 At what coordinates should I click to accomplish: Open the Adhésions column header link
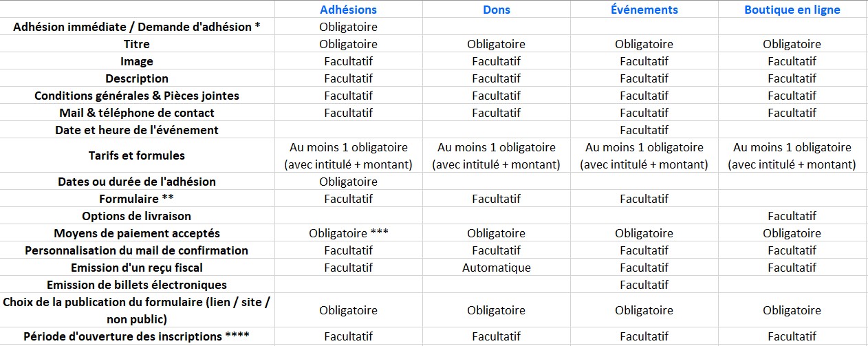point(348,10)
